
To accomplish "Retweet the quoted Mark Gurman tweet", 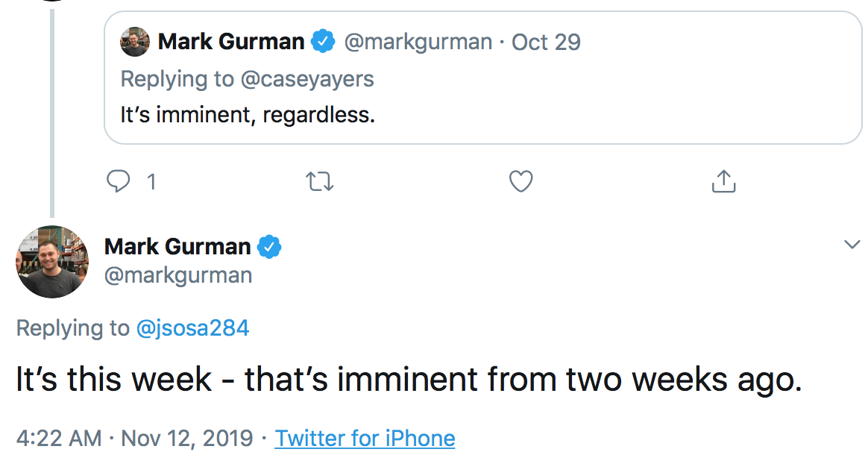I will (x=320, y=181).
